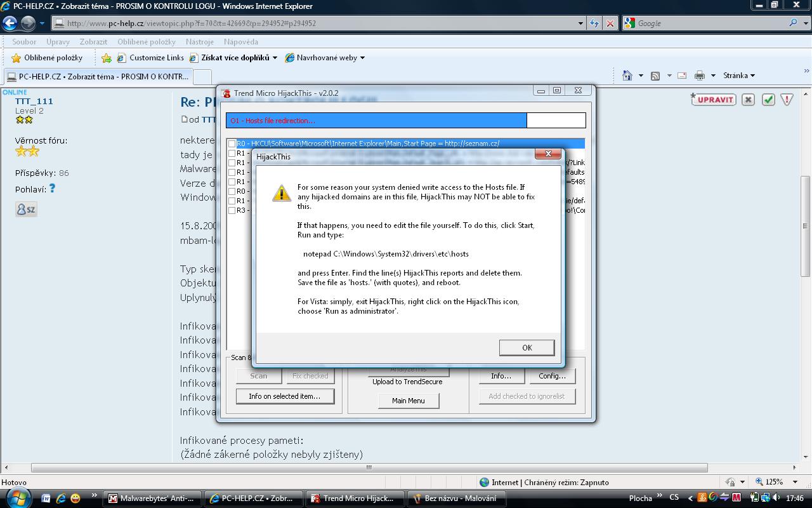The image size is (812, 508).
Task: Open the Windows Start orb
Action: point(18,497)
